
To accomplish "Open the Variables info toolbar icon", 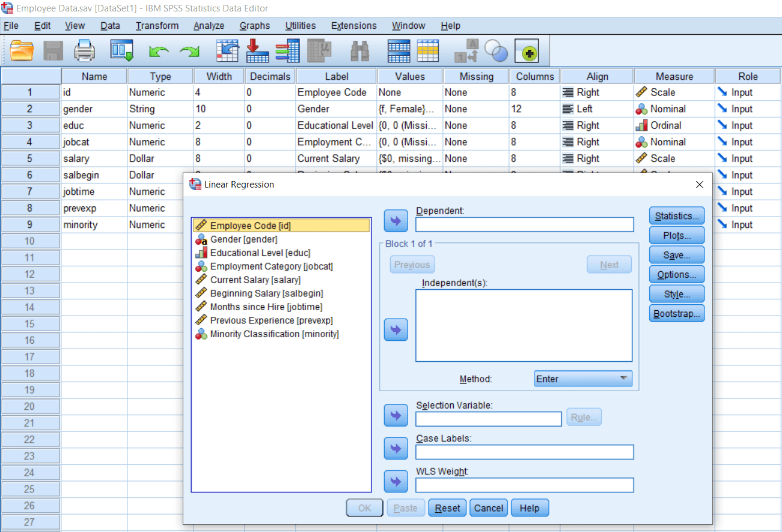I will 288,51.
